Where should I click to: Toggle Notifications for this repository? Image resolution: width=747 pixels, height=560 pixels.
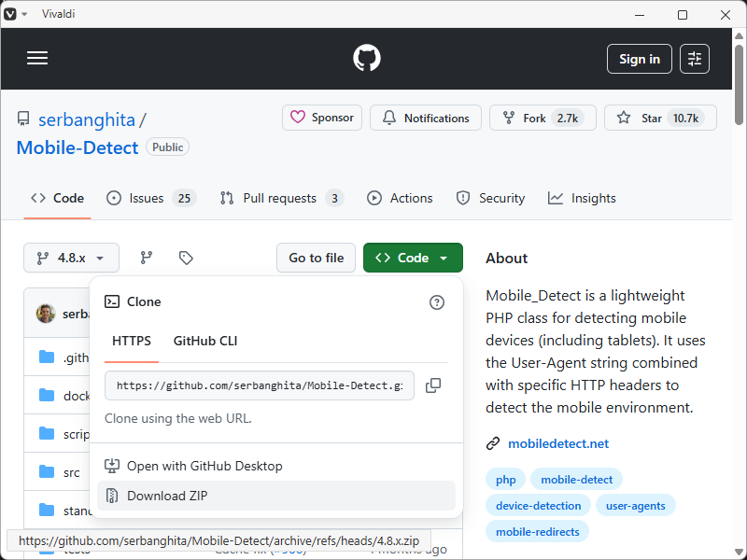tap(426, 118)
